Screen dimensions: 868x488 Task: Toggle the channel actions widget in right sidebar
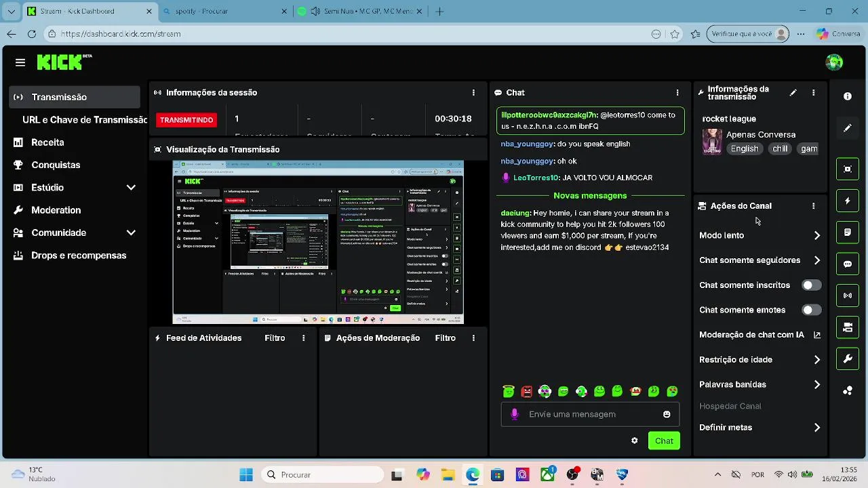pos(848,327)
